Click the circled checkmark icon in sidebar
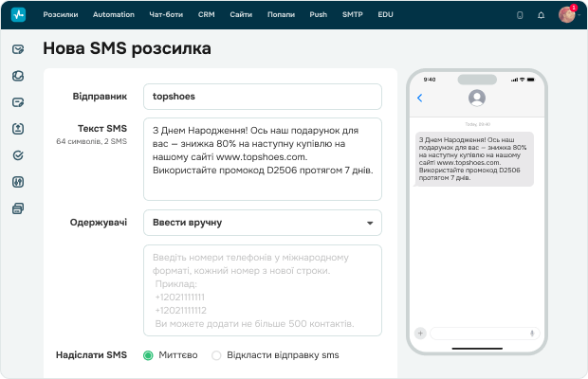Image resolution: width=588 pixels, height=379 pixels. (x=18, y=155)
